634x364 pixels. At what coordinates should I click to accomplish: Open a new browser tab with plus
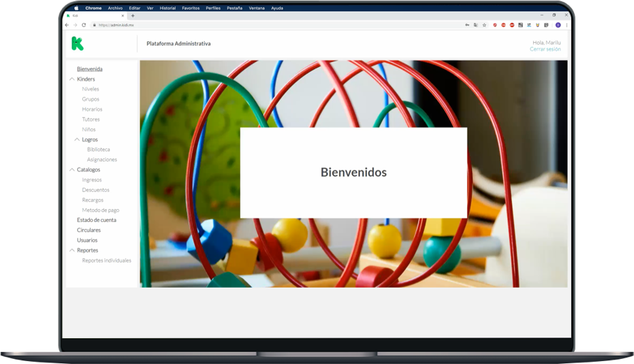pos(133,16)
